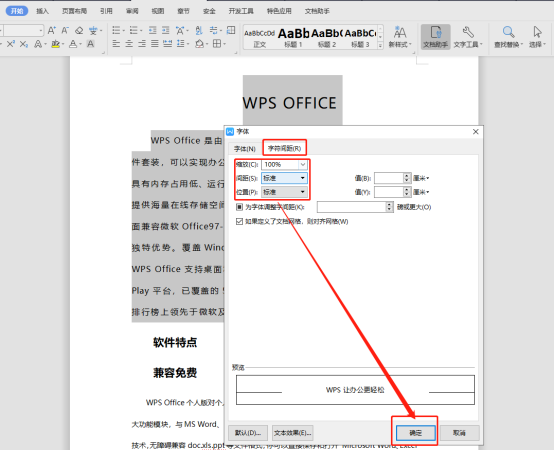
Task: Click 取消 to cancel the font dialog
Action: (x=459, y=433)
